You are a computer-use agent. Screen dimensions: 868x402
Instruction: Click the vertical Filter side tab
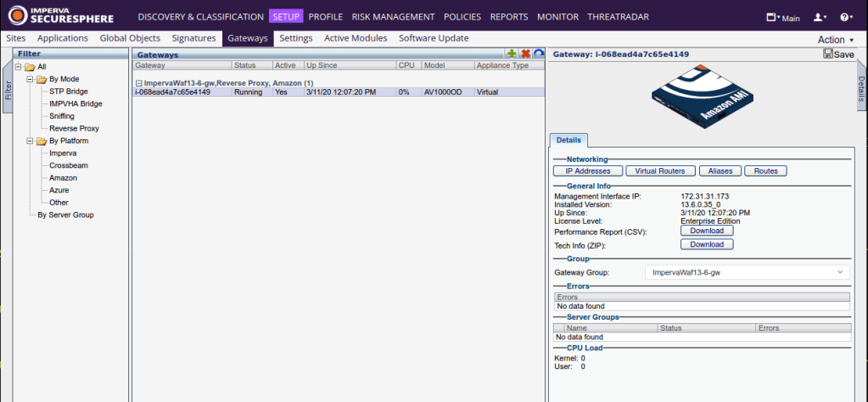coord(8,90)
